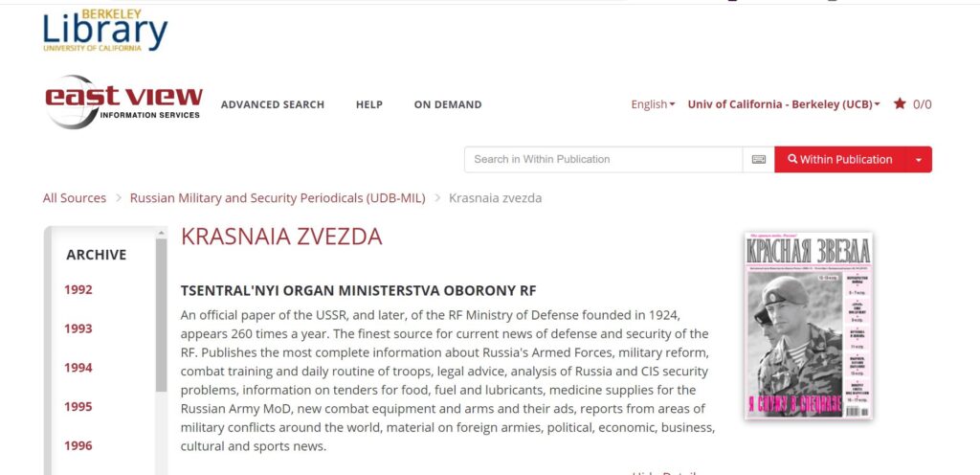
Task: Open the 1994 archive year
Action: [78, 368]
